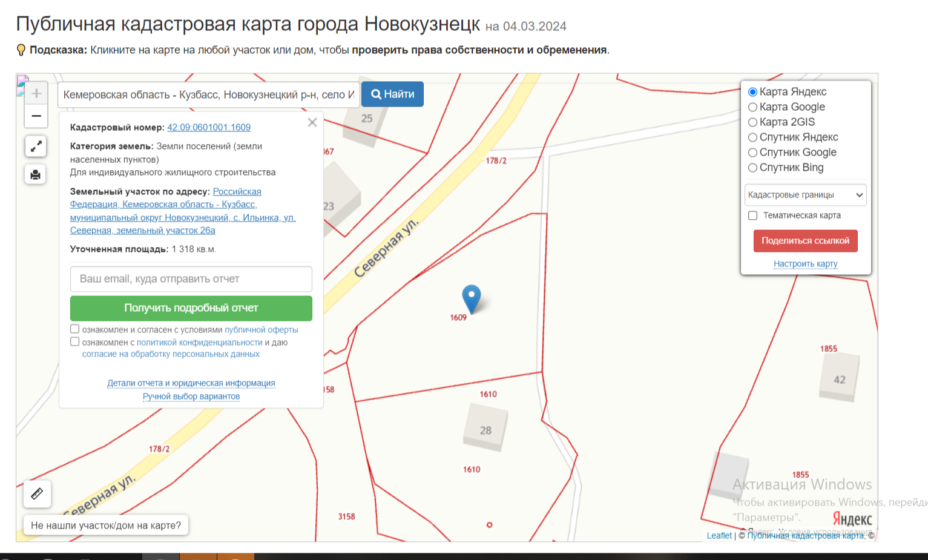This screenshot has width=928, height=560.
Task: Choose Спутник Google satellite view
Action: click(x=752, y=153)
